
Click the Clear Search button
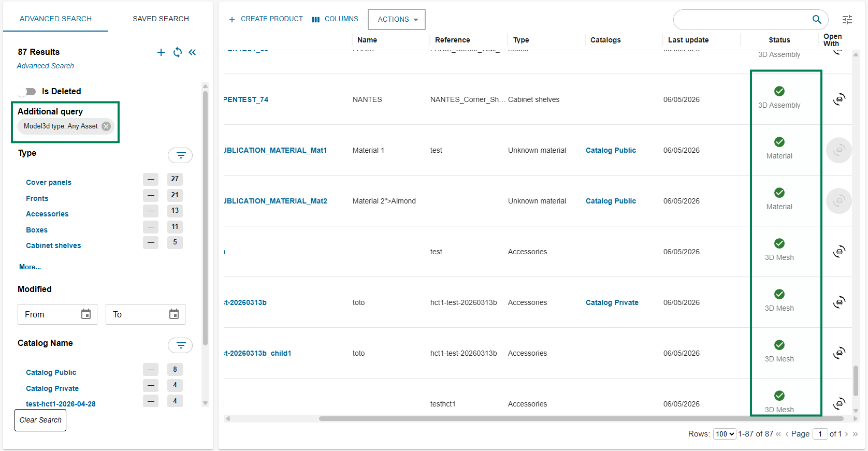[x=40, y=420]
